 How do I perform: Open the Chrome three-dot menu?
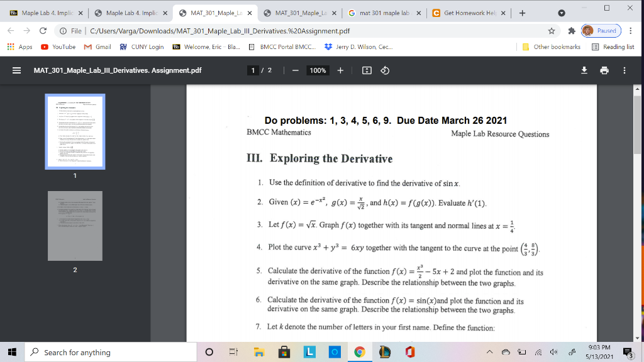tap(630, 31)
